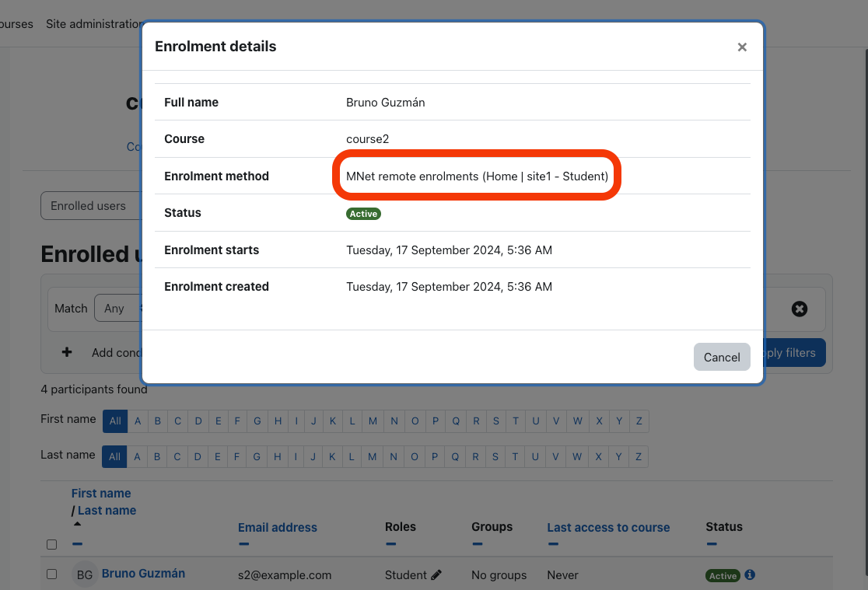
Task: Filter Last name by letter A
Action: point(138,456)
